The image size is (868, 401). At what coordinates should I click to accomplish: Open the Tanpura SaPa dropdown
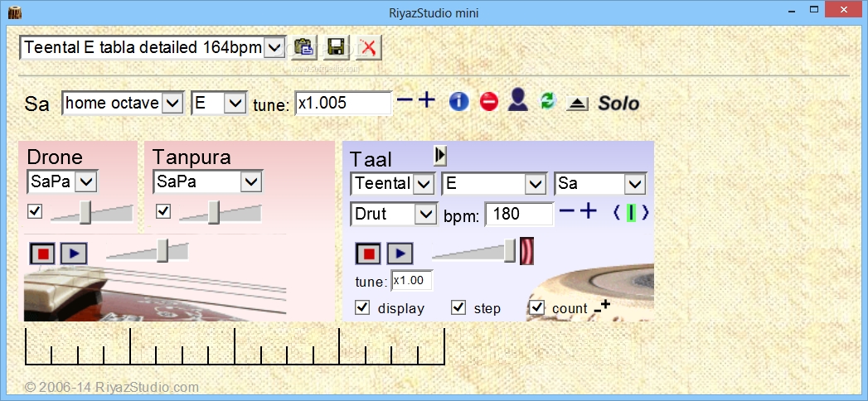207,181
